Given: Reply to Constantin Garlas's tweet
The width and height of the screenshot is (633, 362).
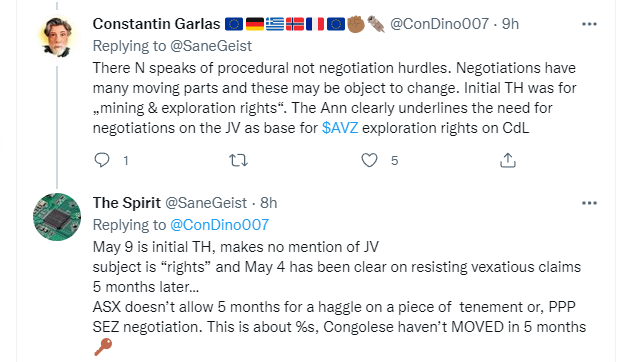Looking at the screenshot, I should pyautogui.click(x=102, y=160).
